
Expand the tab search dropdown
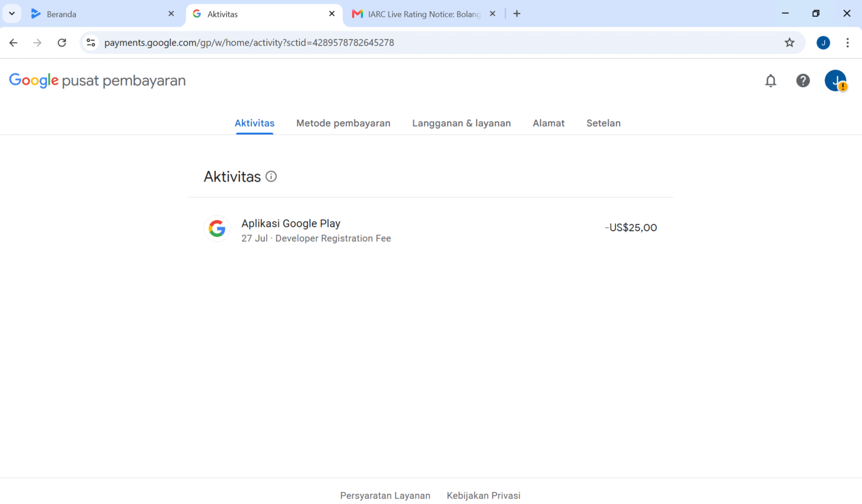12,14
